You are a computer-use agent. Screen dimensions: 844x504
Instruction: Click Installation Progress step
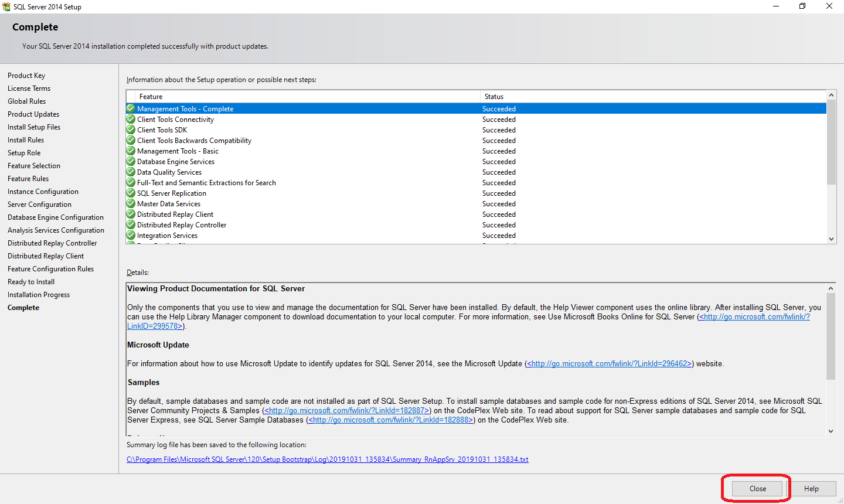(x=39, y=295)
